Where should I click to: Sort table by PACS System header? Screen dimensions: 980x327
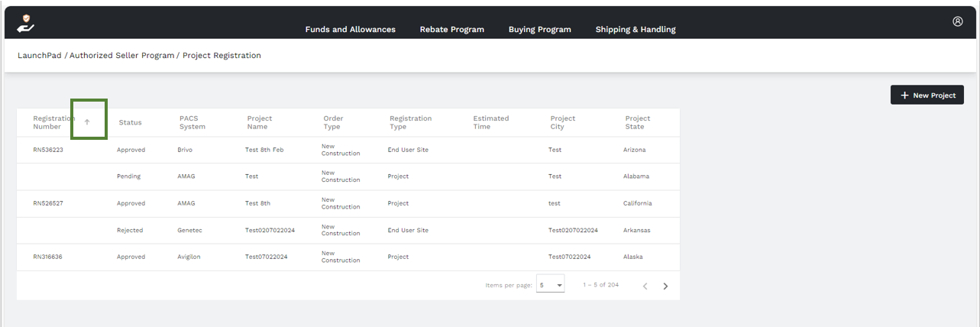point(192,122)
